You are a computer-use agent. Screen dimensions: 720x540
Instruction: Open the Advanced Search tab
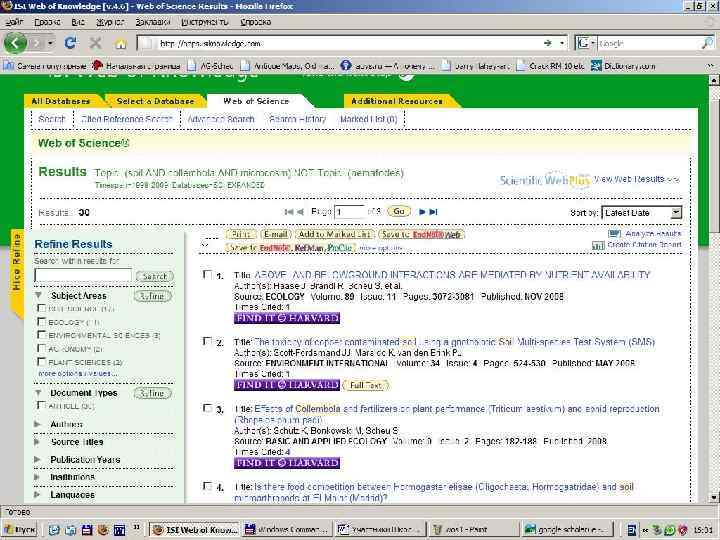click(221, 119)
